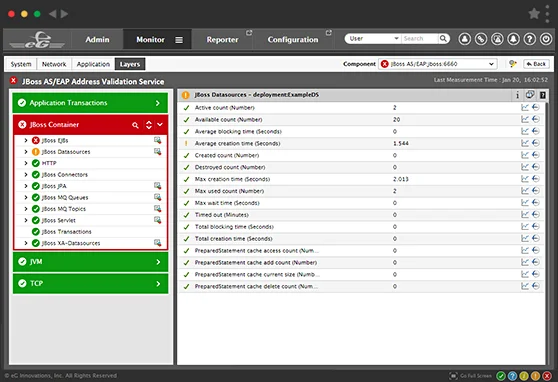Open graph for Active count measure
The width and height of the screenshot is (558, 382).
pyautogui.click(x=525, y=108)
